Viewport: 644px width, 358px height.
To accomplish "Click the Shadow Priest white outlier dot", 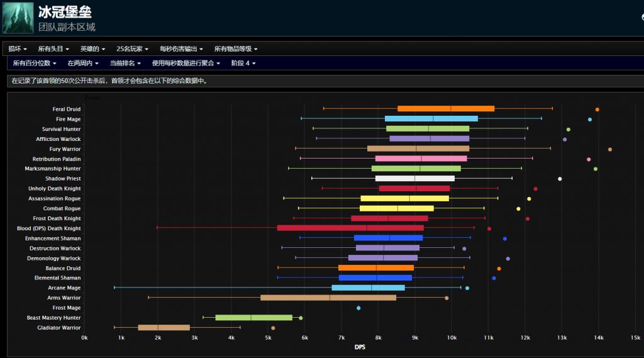I will click(x=560, y=179).
